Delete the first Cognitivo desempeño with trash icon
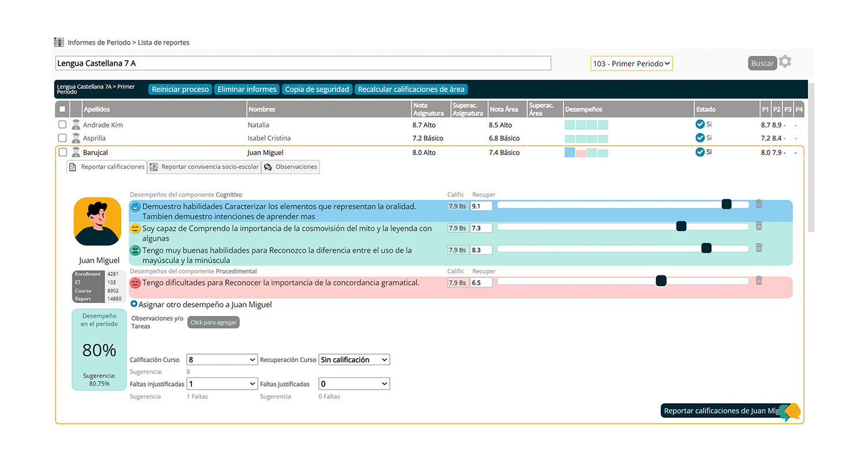Viewport: 868px width, 463px height. pyautogui.click(x=759, y=204)
